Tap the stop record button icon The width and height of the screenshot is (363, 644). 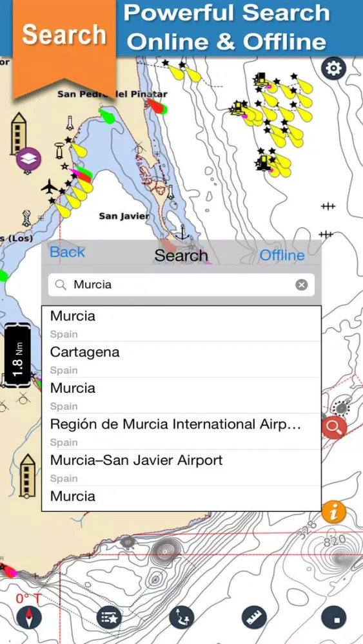(x=333, y=618)
